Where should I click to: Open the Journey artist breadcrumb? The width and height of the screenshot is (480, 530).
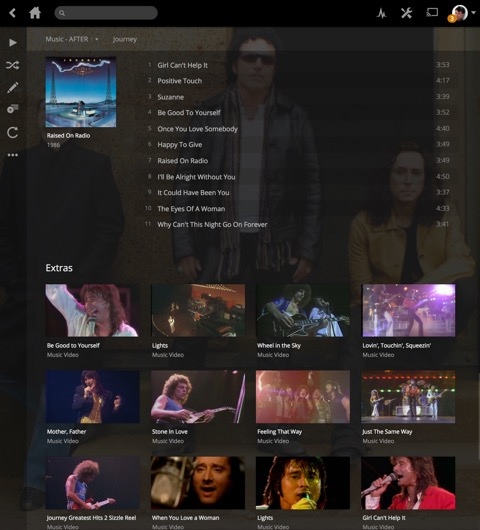click(125, 39)
